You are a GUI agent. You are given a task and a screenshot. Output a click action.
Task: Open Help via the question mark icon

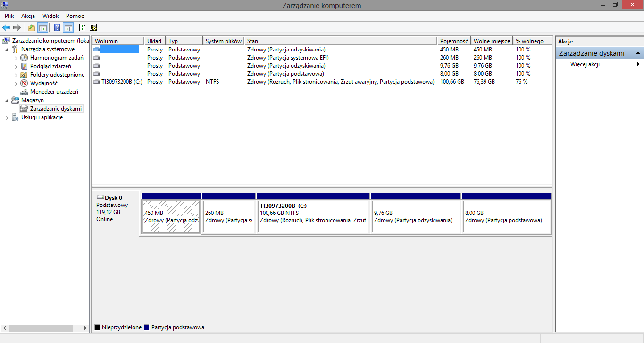[57, 27]
